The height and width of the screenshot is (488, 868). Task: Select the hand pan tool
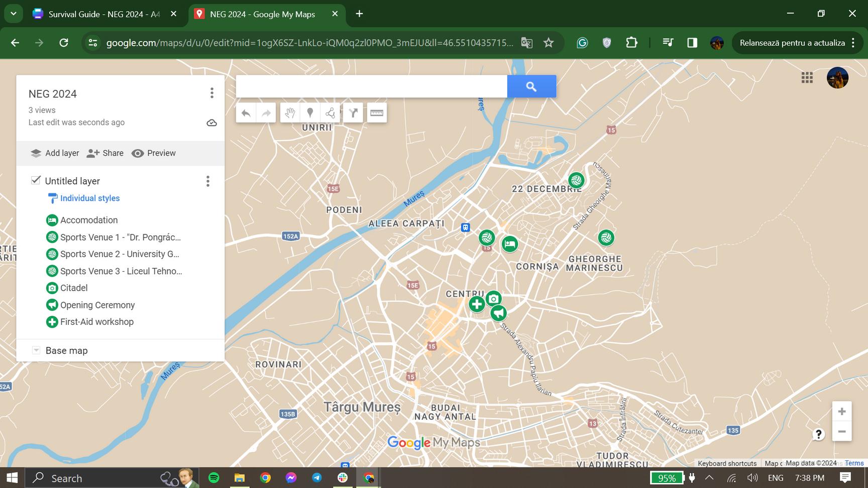point(290,113)
